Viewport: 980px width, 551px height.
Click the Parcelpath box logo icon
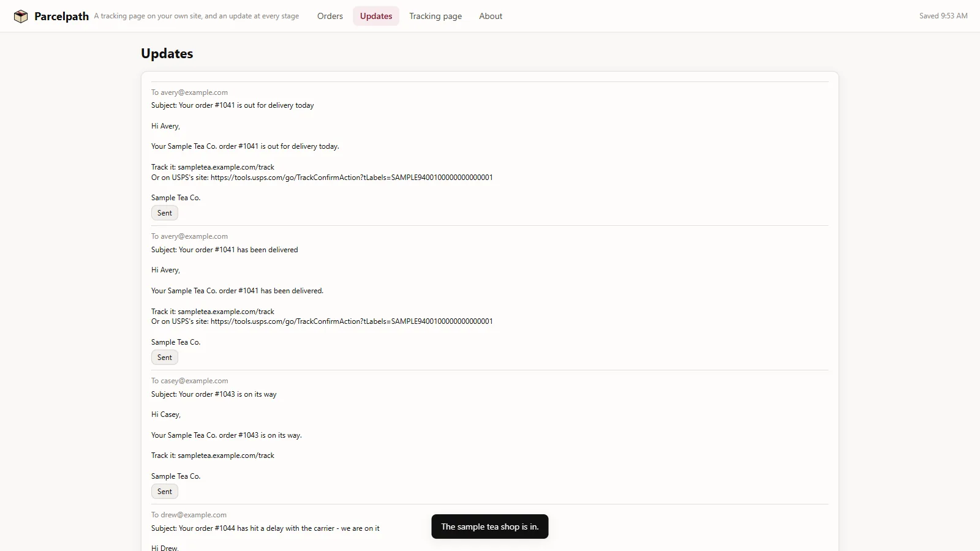pos(21,17)
